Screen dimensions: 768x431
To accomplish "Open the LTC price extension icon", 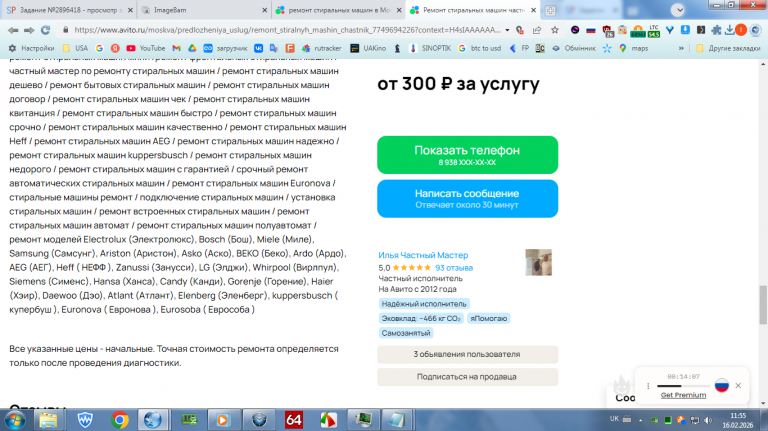I will click(x=654, y=31).
